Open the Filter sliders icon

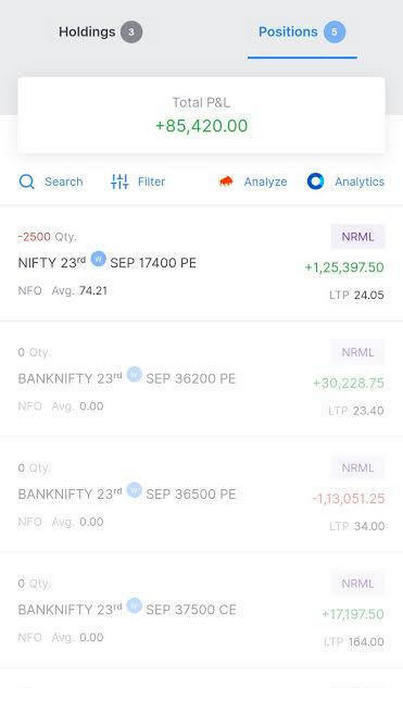coord(120,181)
